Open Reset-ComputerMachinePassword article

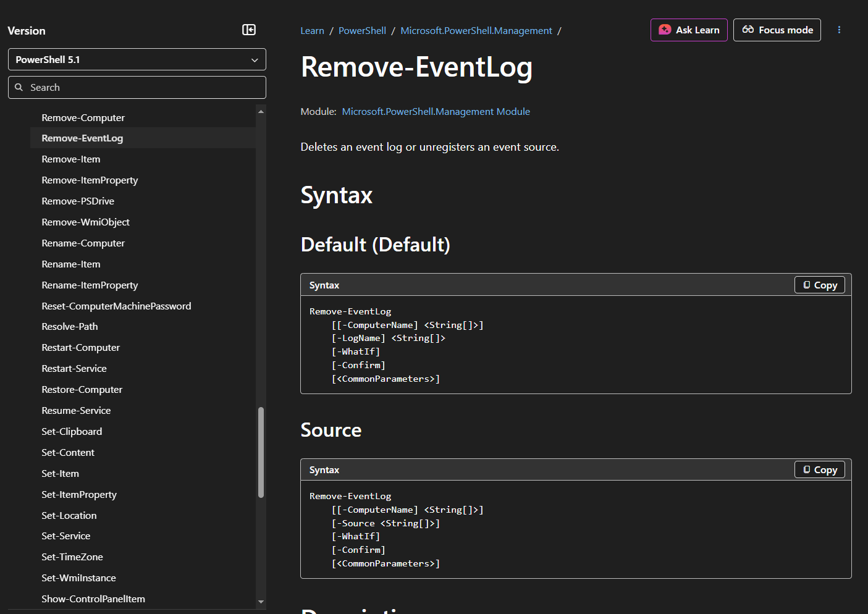point(116,306)
